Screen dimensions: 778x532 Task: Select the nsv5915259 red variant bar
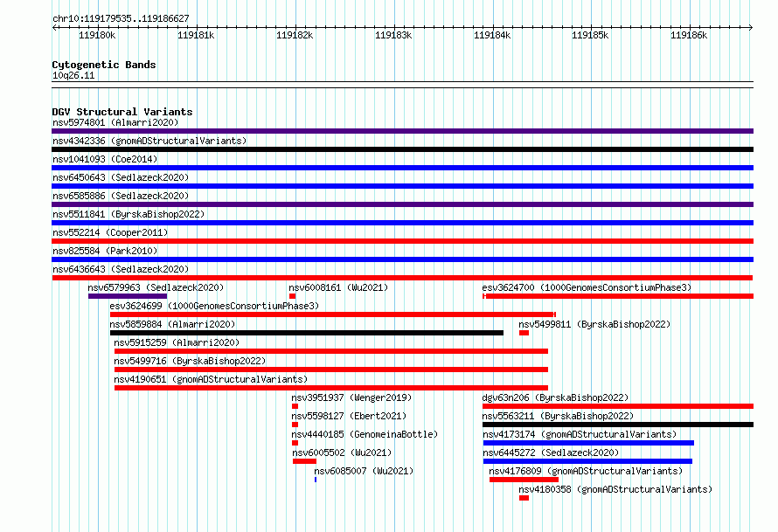pos(331,351)
